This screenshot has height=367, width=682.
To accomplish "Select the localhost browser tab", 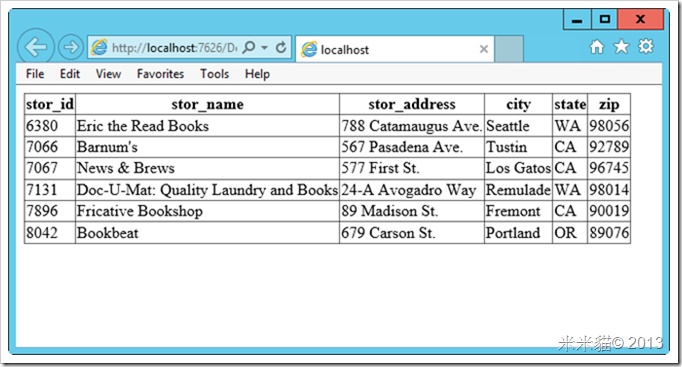I will point(394,49).
